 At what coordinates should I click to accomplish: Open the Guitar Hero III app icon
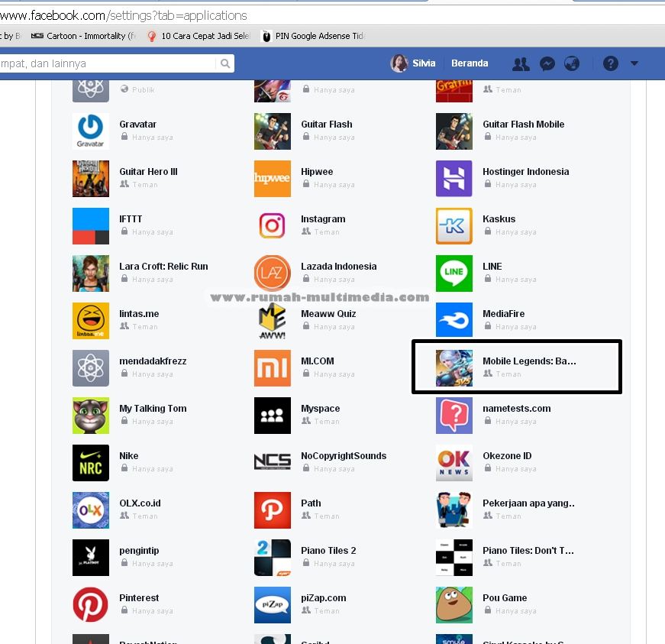(90, 179)
